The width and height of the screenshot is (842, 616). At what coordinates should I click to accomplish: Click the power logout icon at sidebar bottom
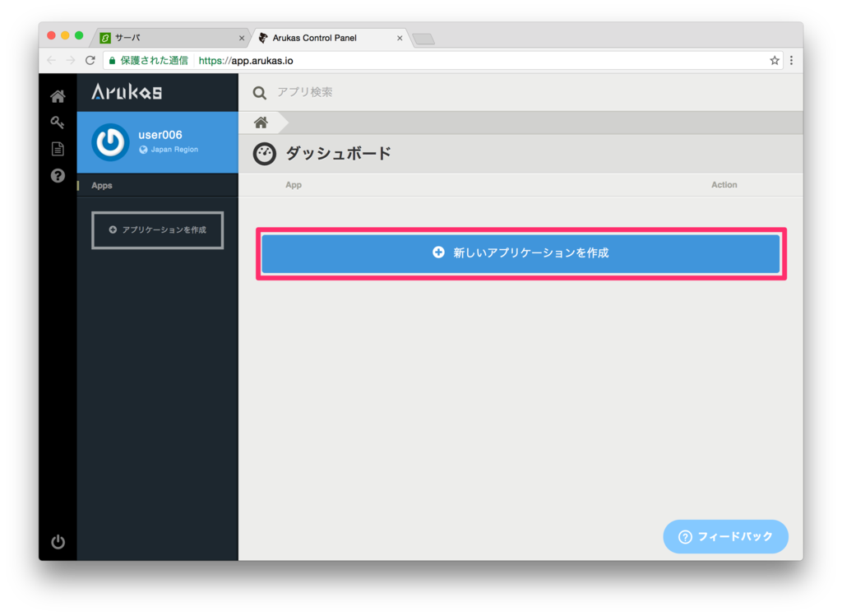click(58, 541)
